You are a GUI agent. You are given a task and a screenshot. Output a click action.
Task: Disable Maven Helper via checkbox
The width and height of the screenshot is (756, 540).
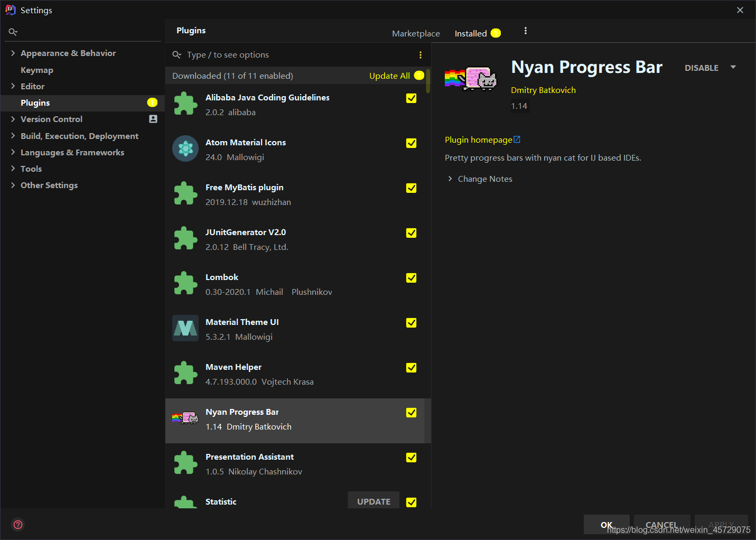point(411,368)
